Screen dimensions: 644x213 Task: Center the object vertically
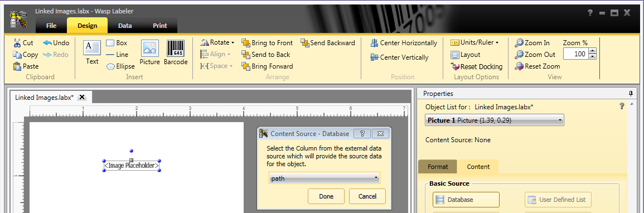[399, 57]
